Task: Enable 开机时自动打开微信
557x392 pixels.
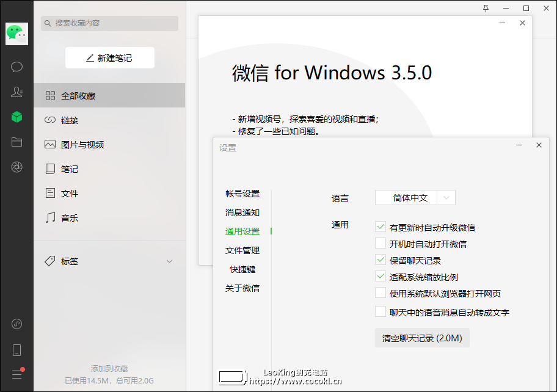Action: [380, 244]
